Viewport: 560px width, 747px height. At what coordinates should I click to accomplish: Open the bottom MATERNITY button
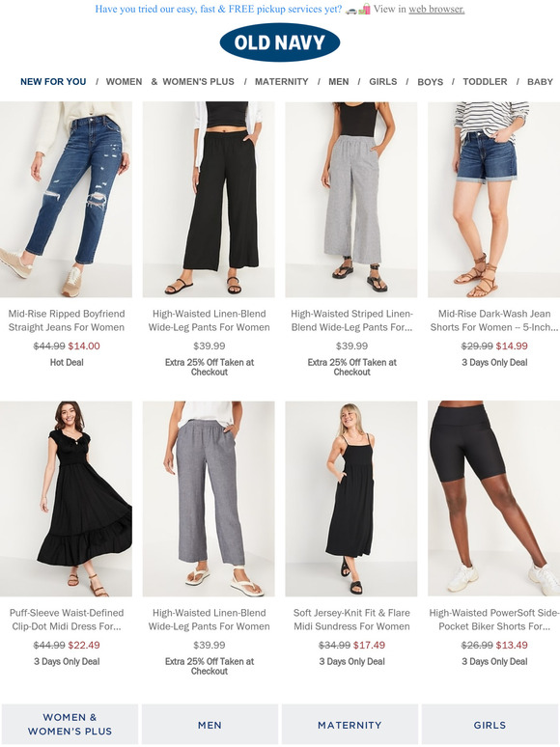click(x=350, y=724)
